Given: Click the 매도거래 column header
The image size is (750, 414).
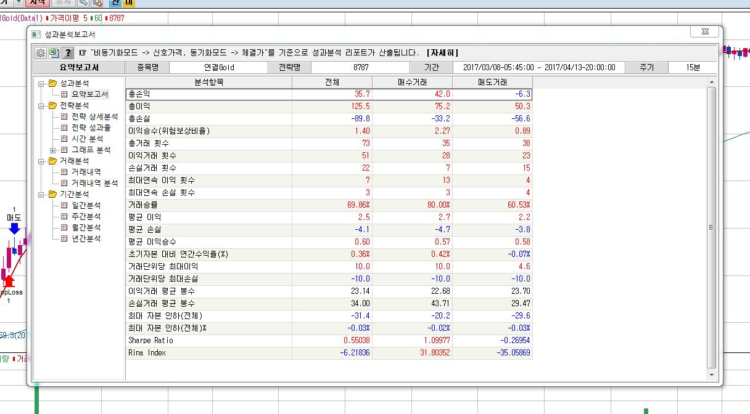Looking at the screenshot, I should coord(492,82).
